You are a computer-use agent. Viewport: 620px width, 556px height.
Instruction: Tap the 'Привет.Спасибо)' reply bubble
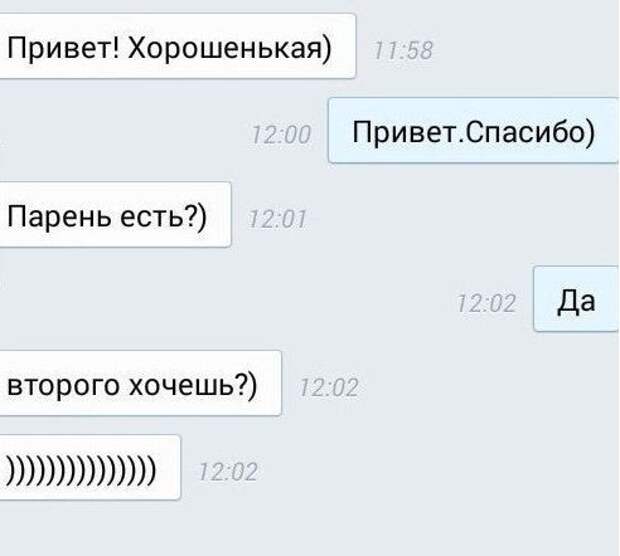[x=474, y=130]
